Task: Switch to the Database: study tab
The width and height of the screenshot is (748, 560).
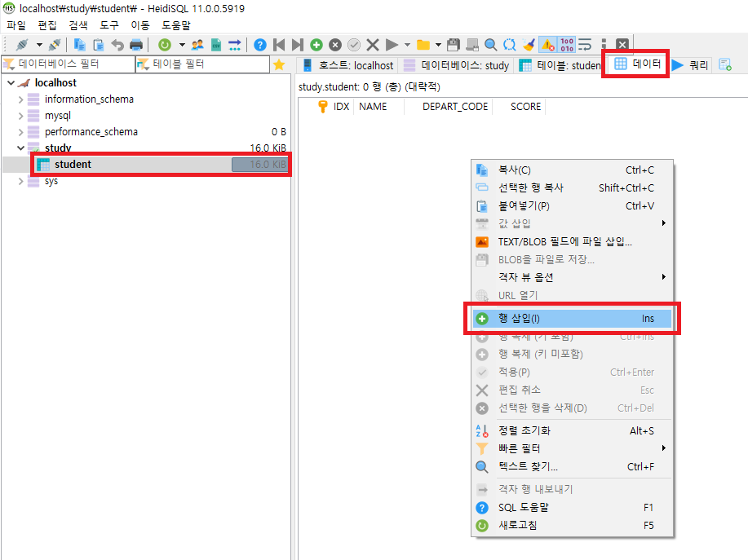Action: pyautogui.click(x=456, y=65)
